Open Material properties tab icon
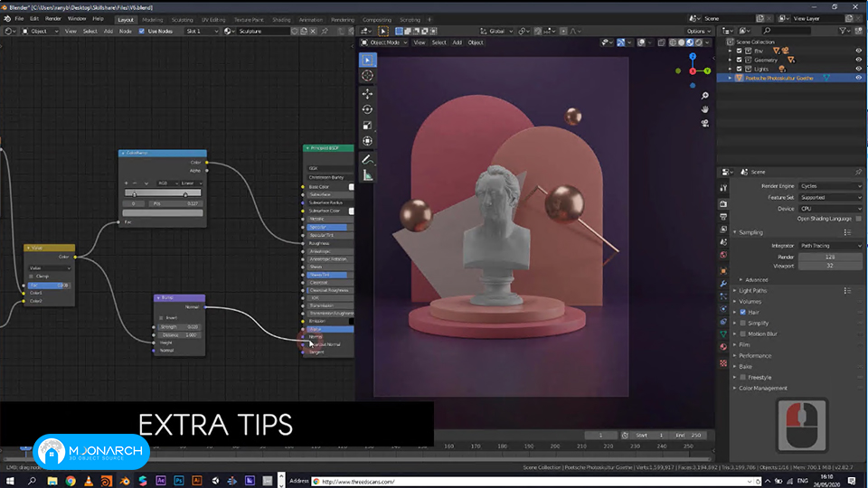868x488 pixels. point(723,347)
